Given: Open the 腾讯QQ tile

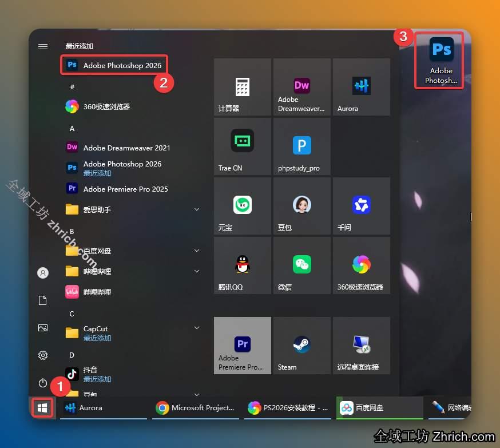Looking at the screenshot, I should click(243, 265).
